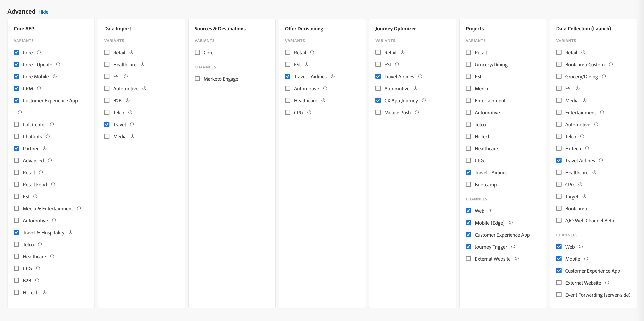Click info icon beside Retail Food
644x321 pixels.
[53, 184]
